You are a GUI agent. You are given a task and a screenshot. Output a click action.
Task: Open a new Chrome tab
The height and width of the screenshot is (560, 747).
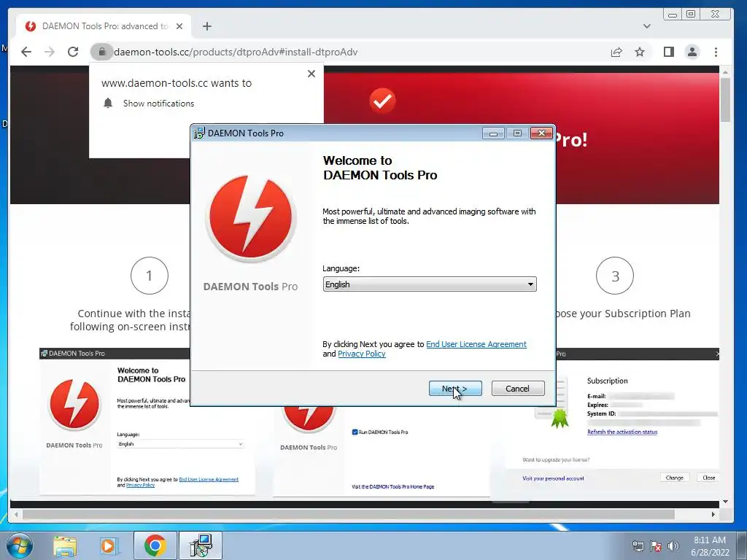pyautogui.click(x=206, y=26)
